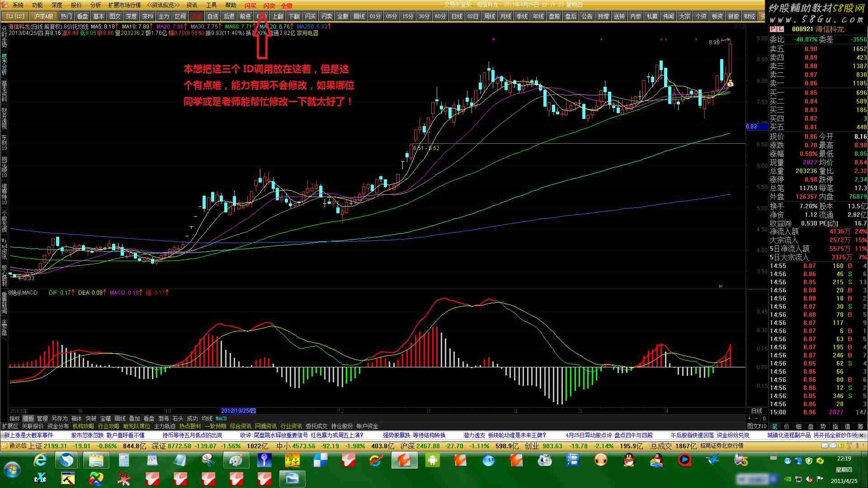The width and height of the screenshot is (868, 488).
Task: Toggle the L1 L2 data level button
Action: [15, 16]
